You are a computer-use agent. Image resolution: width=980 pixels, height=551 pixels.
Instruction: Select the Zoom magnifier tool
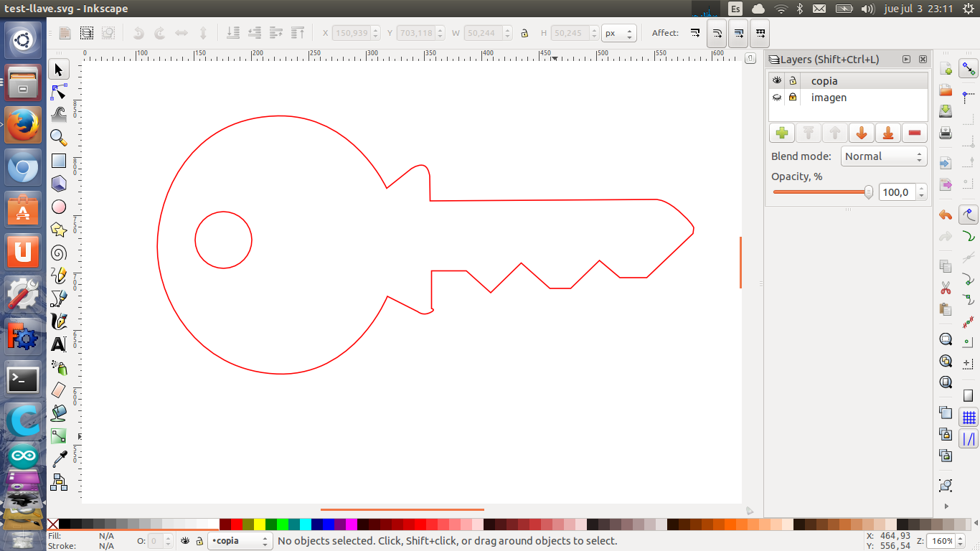(59, 138)
